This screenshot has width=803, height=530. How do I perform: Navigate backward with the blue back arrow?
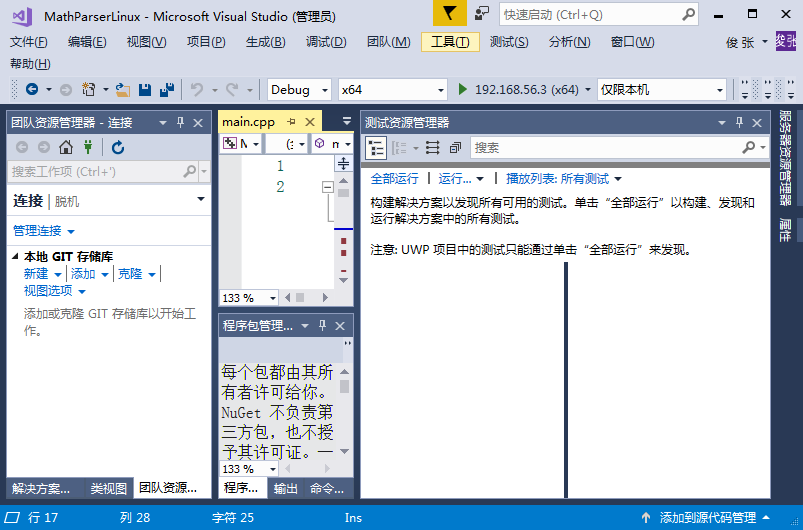[x=32, y=90]
